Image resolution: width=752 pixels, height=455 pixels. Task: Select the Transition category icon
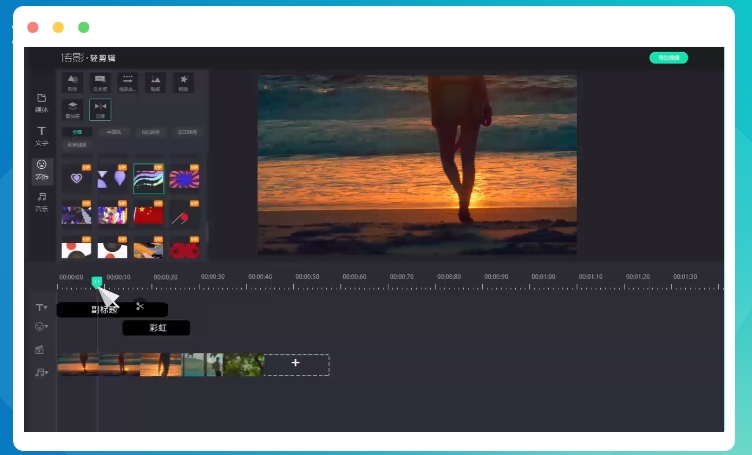pos(100,108)
